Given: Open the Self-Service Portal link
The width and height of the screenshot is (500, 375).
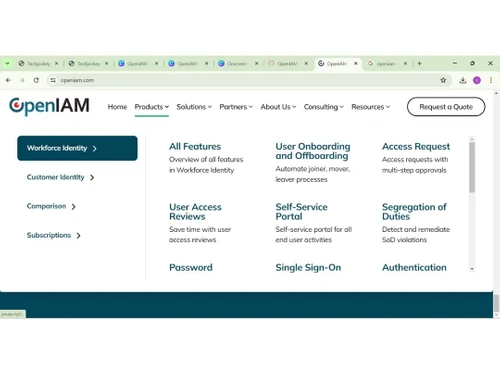Looking at the screenshot, I should [301, 212].
